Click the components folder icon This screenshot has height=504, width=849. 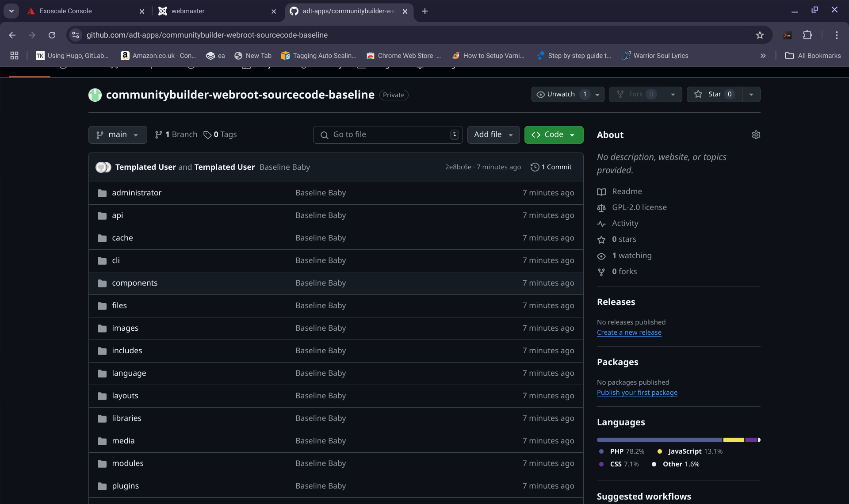(102, 283)
